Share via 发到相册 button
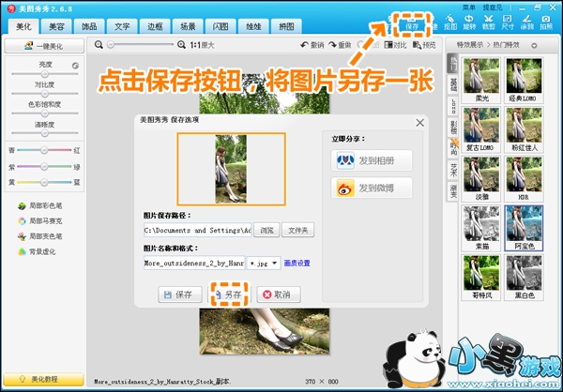The image size is (563, 392). [x=372, y=160]
